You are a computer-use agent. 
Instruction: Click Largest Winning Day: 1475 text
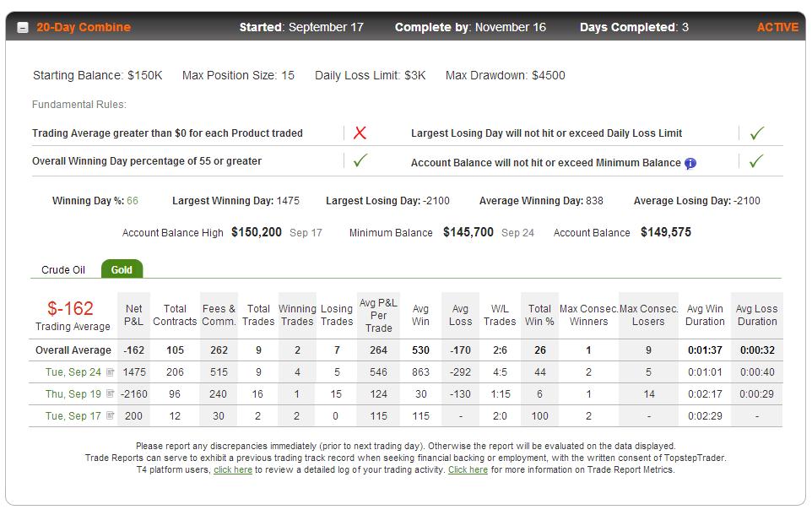click(235, 200)
